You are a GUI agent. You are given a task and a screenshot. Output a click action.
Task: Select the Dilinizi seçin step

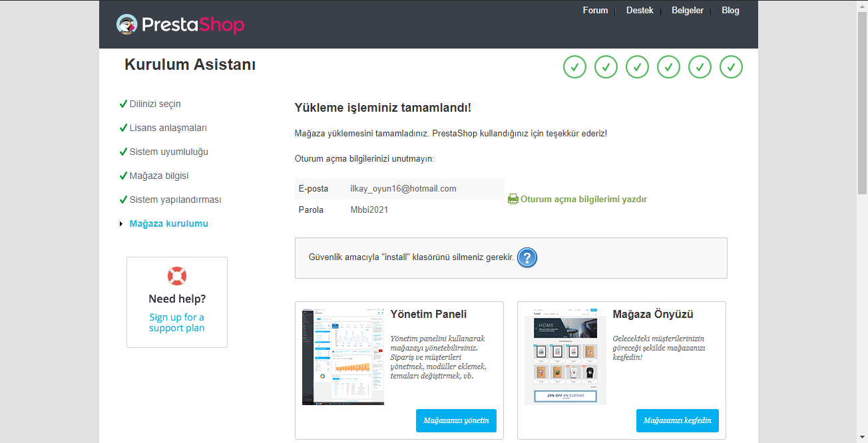(x=155, y=104)
